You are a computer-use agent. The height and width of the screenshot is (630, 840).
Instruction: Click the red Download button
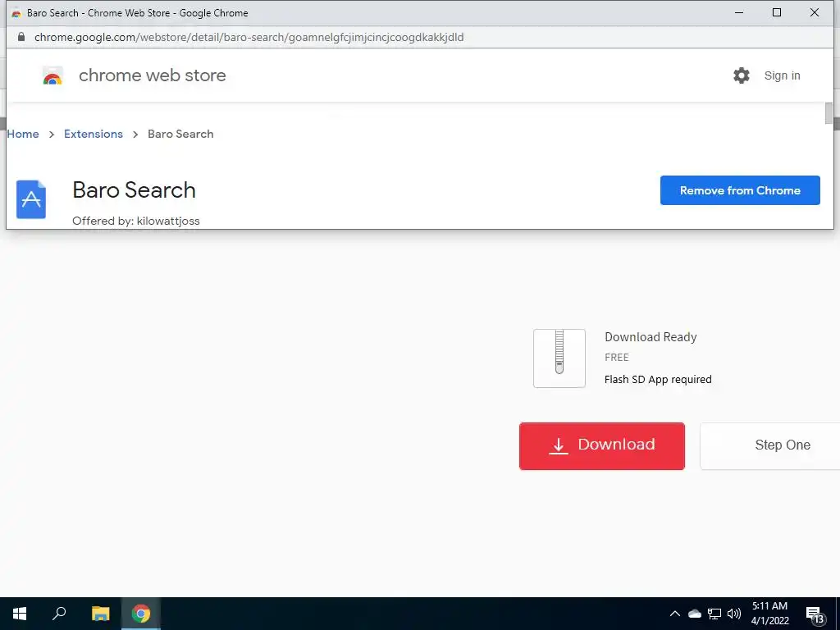tap(601, 446)
